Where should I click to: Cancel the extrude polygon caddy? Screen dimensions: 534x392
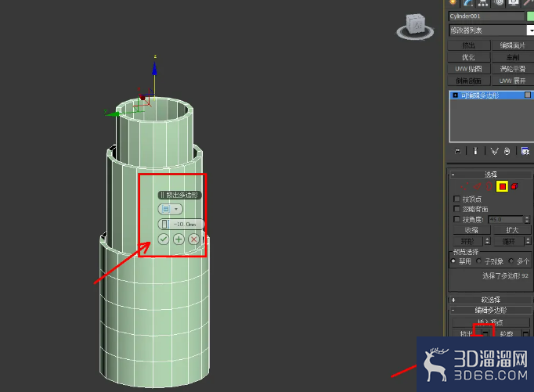pos(194,239)
